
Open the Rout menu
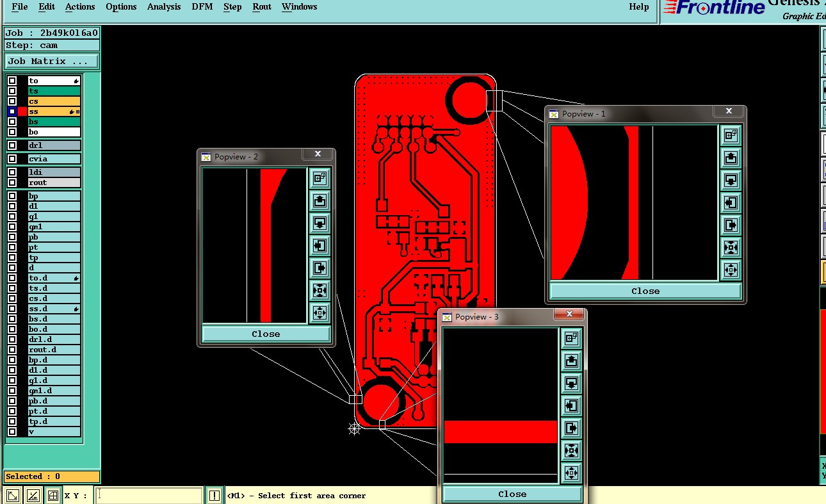point(262,7)
